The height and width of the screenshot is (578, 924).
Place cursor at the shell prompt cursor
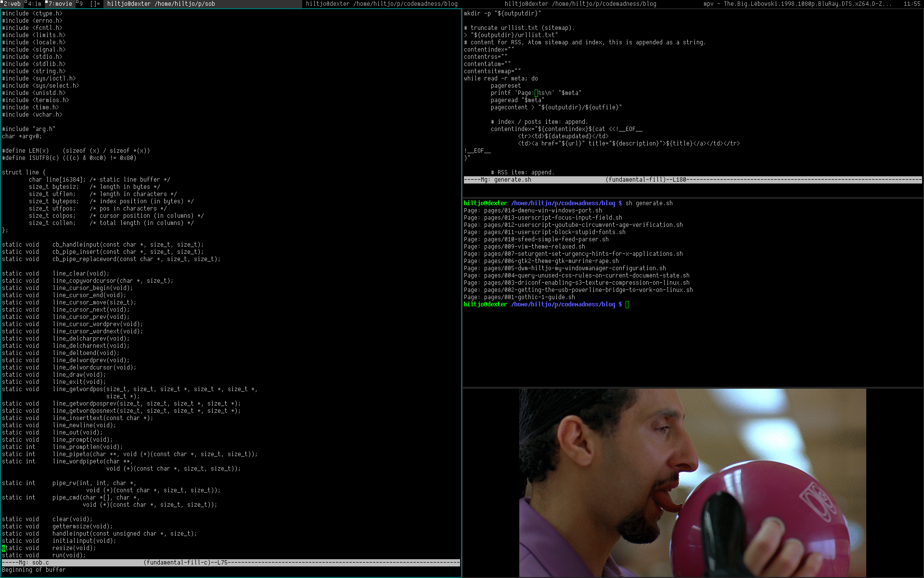[x=627, y=304]
